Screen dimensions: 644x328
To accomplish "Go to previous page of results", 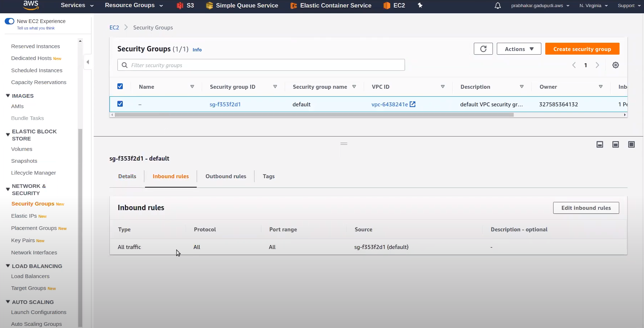I will tap(574, 65).
